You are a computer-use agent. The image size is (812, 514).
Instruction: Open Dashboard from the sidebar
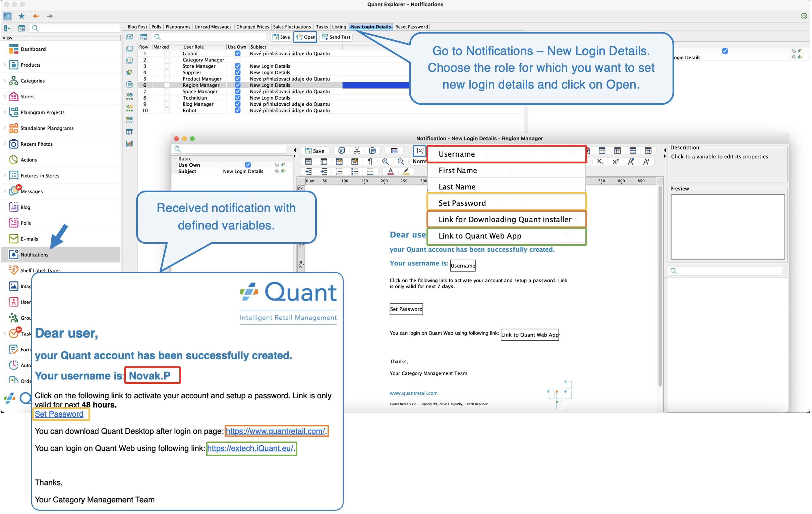(33, 49)
